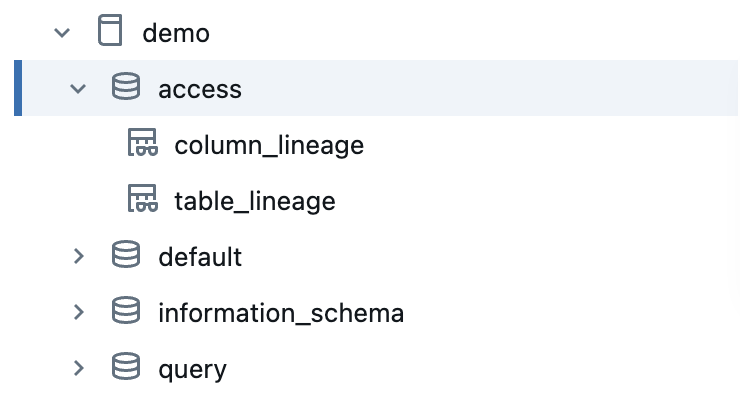Click the query schema database icon

(126, 369)
